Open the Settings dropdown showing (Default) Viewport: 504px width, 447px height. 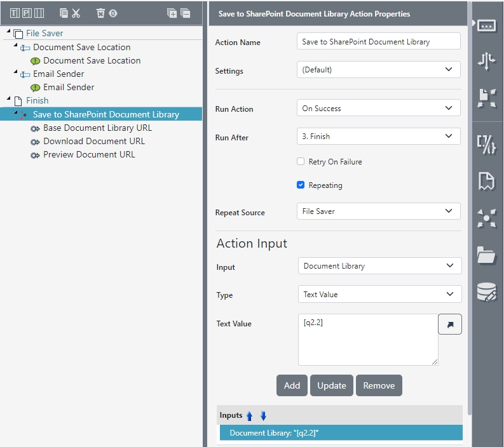click(x=378, y=70)
